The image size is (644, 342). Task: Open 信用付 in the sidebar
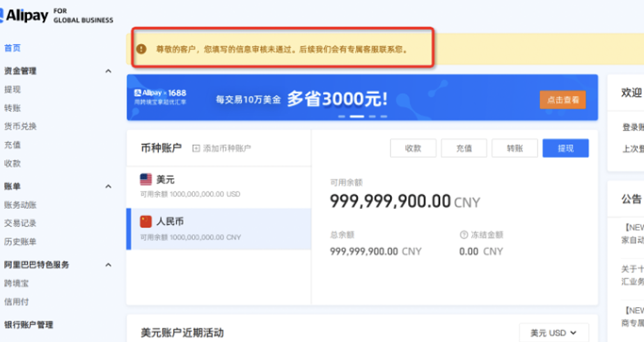(17, 302)
